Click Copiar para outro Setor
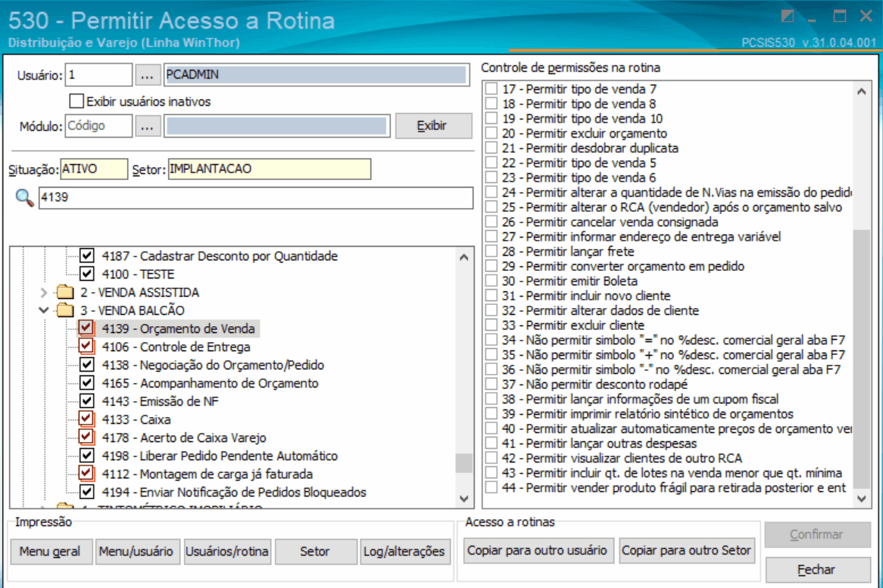The height and width of the screenshot is (588, 883). (686, 550)
